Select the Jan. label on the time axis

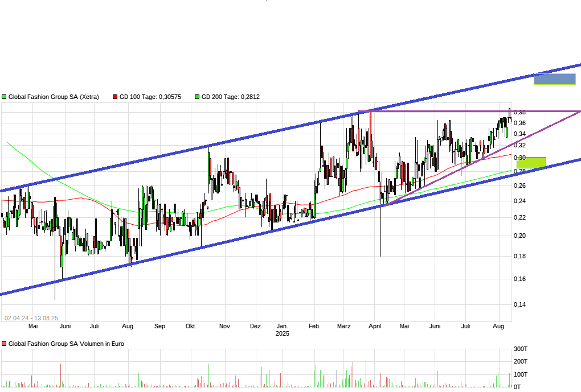click(x=281, y=326)
